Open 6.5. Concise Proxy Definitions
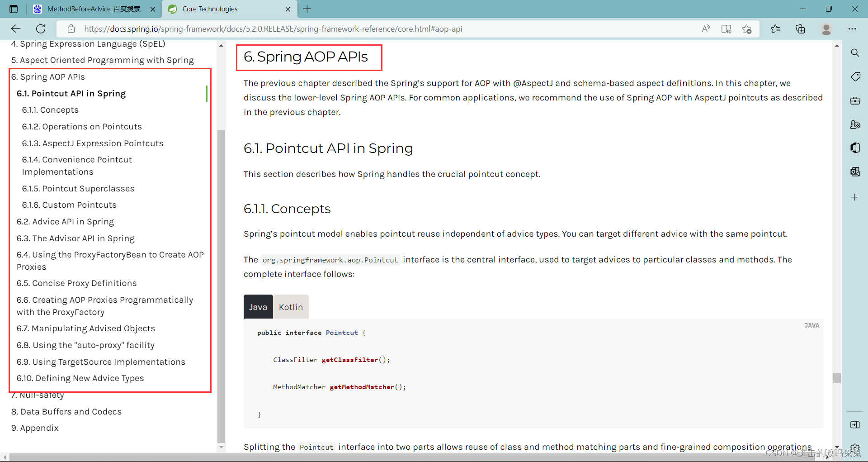The height and width of the screenshot is (462, 868). pos(76,283)
